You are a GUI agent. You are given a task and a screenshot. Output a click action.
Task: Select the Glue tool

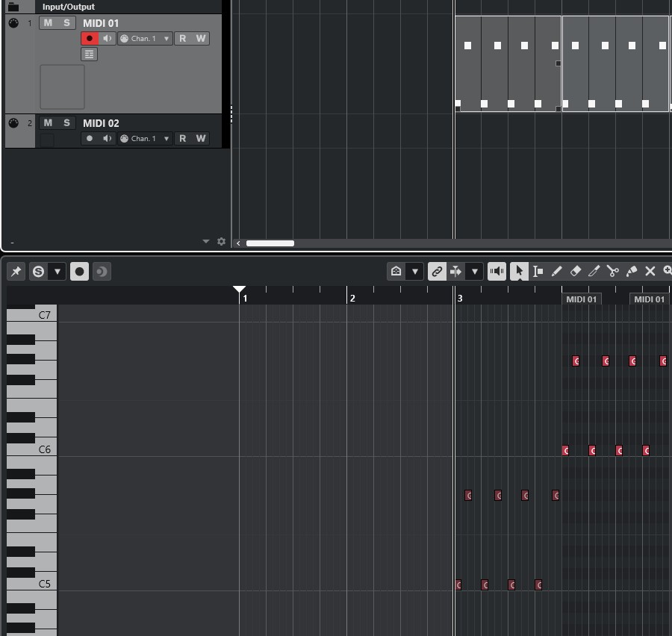[632, 271]
